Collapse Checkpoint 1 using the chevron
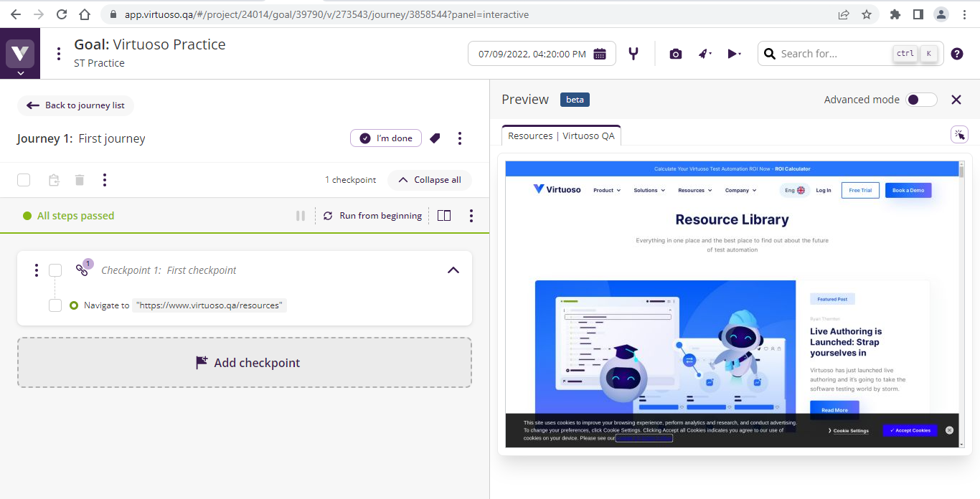The width and height of the screenshot is (980, 499). click(453, 270)
